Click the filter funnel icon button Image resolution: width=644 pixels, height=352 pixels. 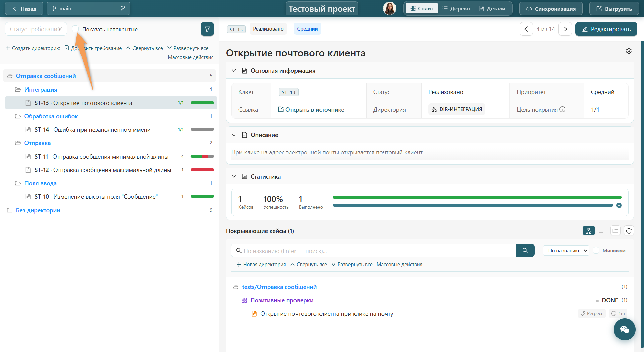click(207, 29)
